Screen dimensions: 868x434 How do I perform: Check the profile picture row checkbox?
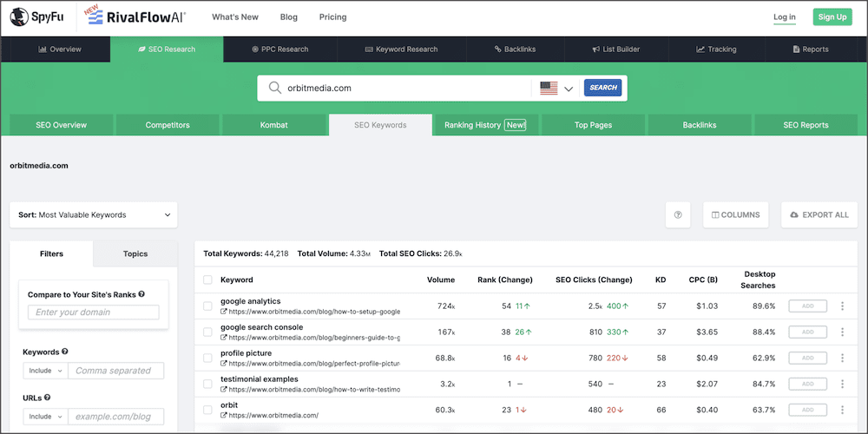207,358
